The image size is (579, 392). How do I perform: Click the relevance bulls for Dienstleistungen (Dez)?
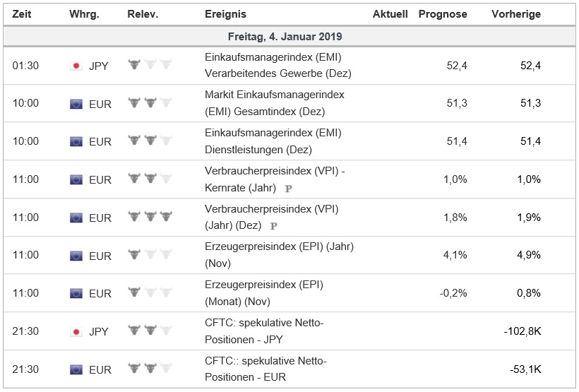point(150,141)
